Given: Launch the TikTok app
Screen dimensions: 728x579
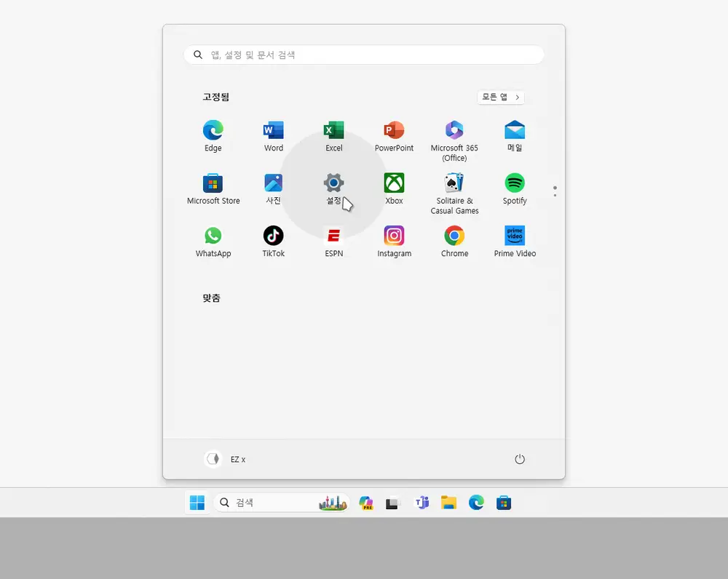Looking at the screenshot, I should coord(274,241).
